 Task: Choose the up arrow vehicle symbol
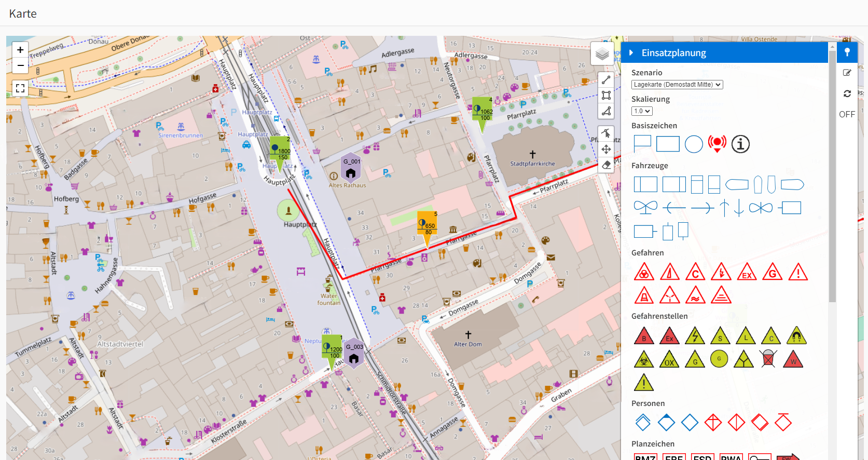point(724,208)
